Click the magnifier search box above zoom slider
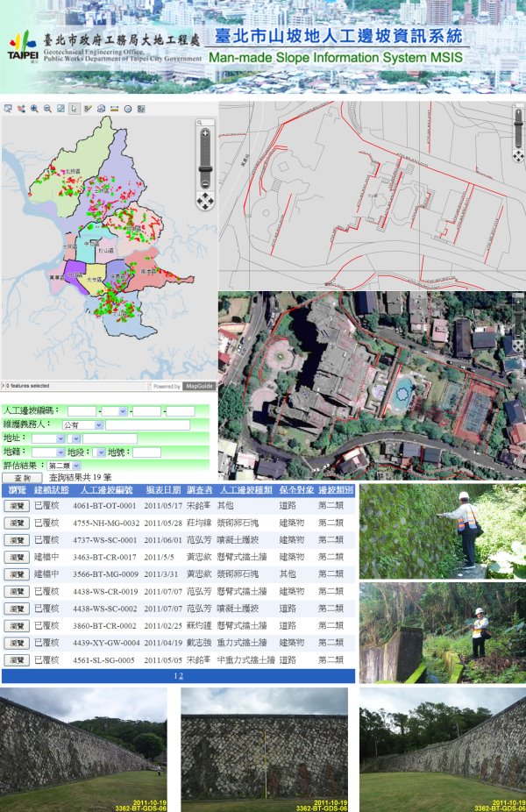Viewport: 526px width, 812px height. 205,123
